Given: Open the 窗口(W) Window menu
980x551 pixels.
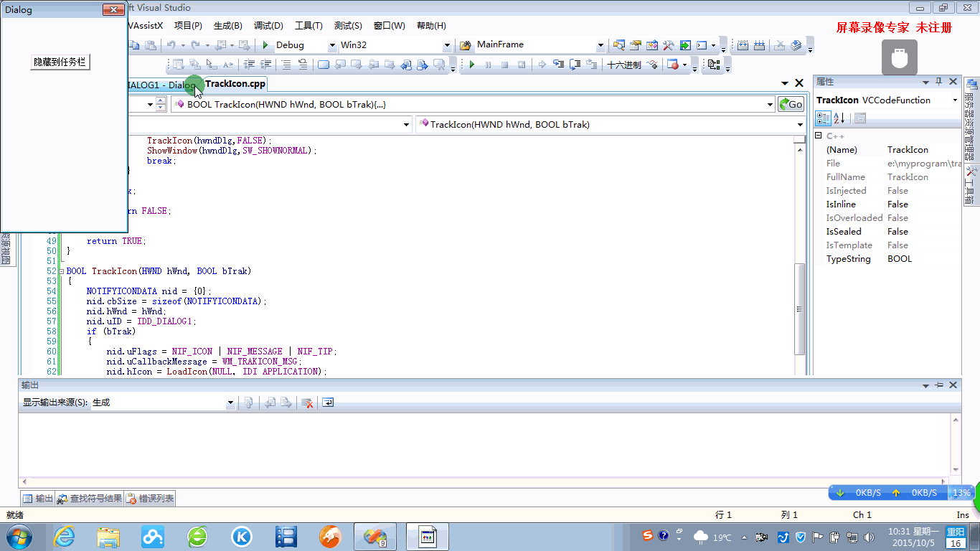Looking at the screenshot, I should [x=390, y=26].
